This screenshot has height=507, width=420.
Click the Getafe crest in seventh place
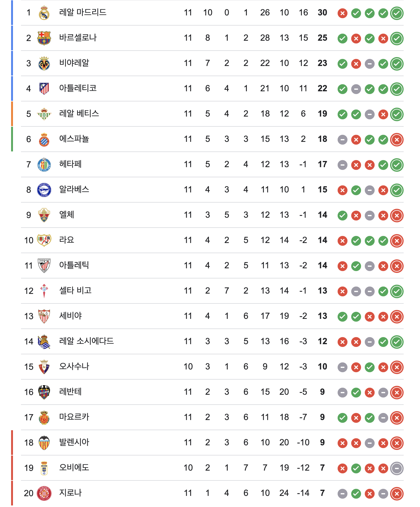44,165
